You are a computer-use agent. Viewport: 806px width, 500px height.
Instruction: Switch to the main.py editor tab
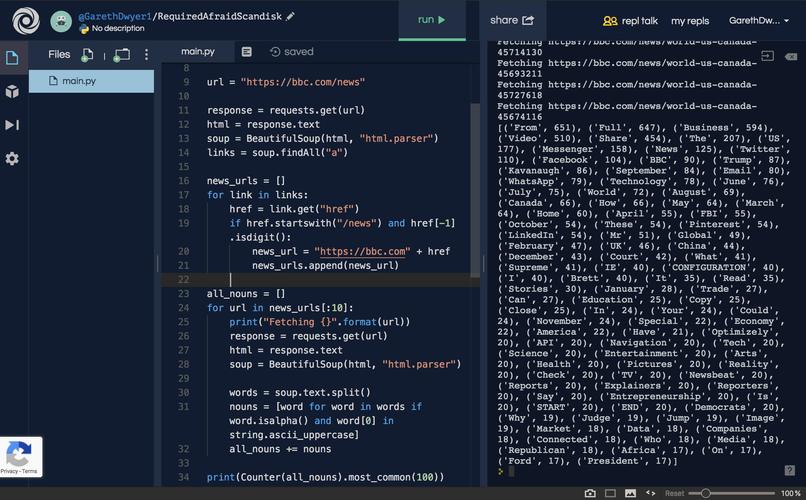click(198, 51)
